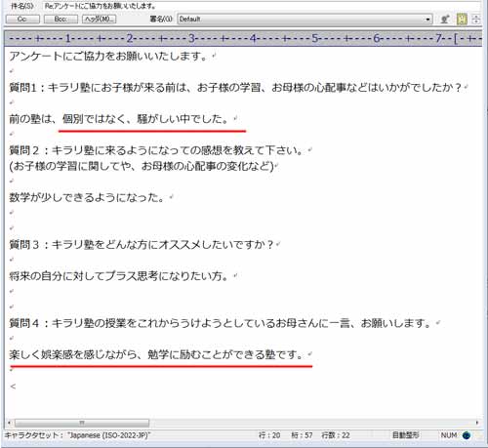
Task: Open the 署名 Default dropdown arrow
Action: (427, 20)
